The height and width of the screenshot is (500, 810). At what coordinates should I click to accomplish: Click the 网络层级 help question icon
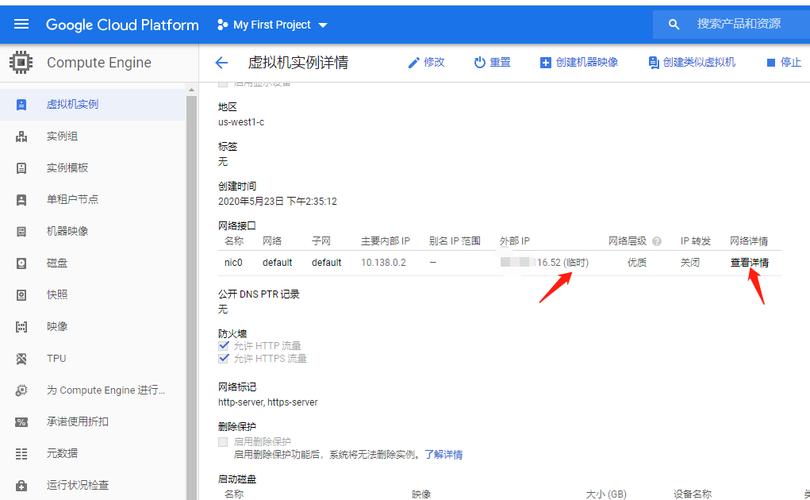click(657, 241)
